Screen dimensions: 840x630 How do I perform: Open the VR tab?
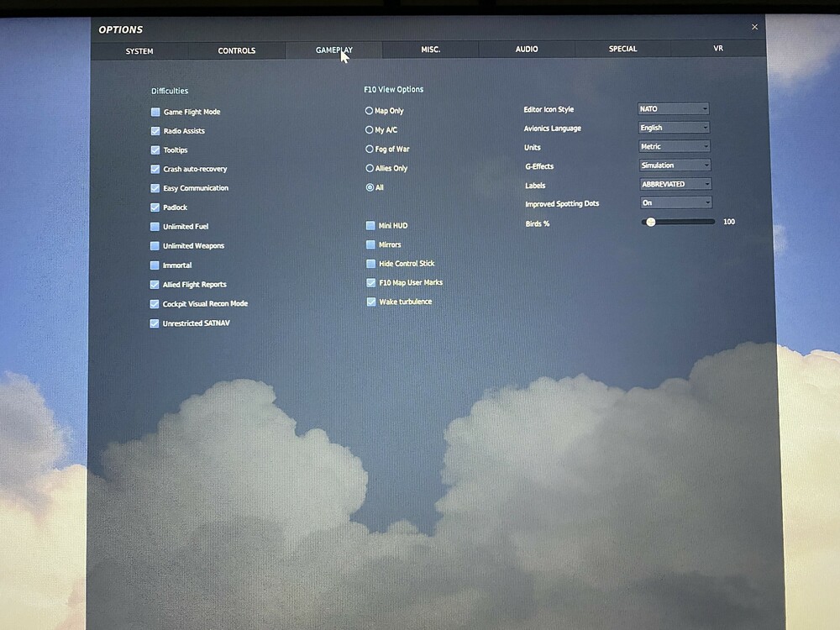(x=718, y=48)
